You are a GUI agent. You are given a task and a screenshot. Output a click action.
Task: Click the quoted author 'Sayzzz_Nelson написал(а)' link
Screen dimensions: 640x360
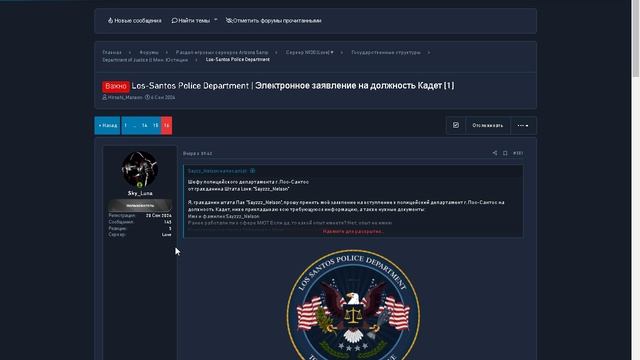click(x=218, y=171)
